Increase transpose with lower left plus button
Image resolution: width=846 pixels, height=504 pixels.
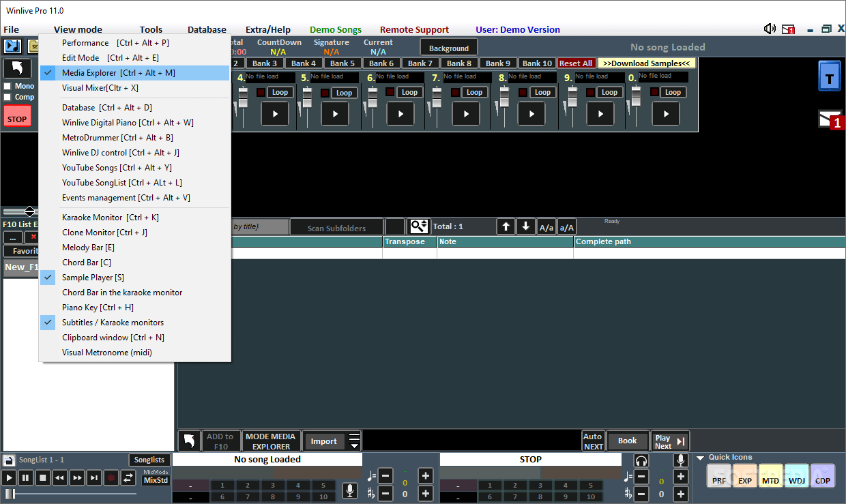coord(426,493)
